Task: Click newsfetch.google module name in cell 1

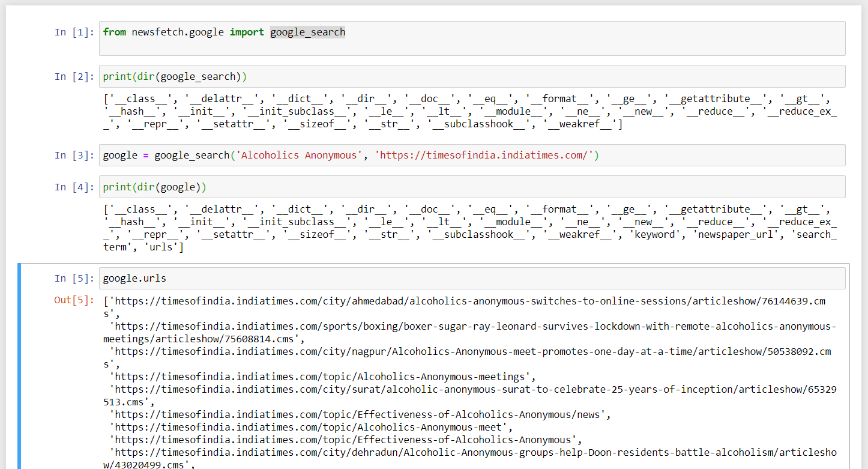Action: click(x=178, y=32)
